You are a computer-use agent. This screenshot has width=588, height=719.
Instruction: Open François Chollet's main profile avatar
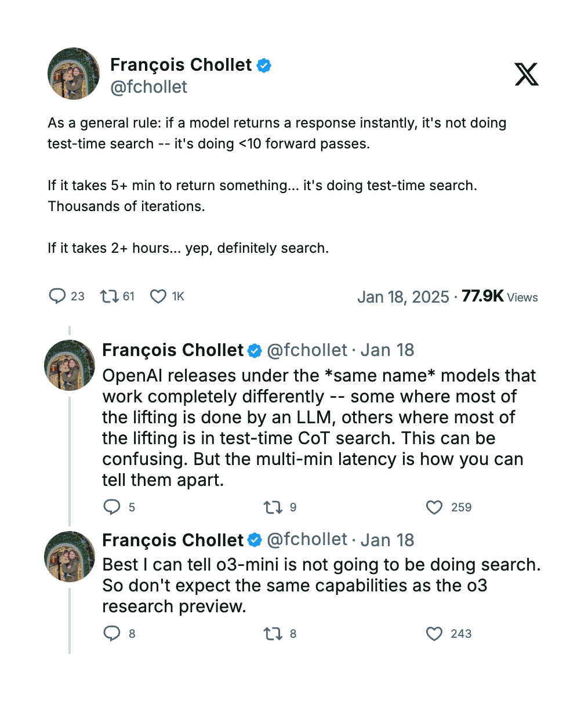click(x=74, y=74)
